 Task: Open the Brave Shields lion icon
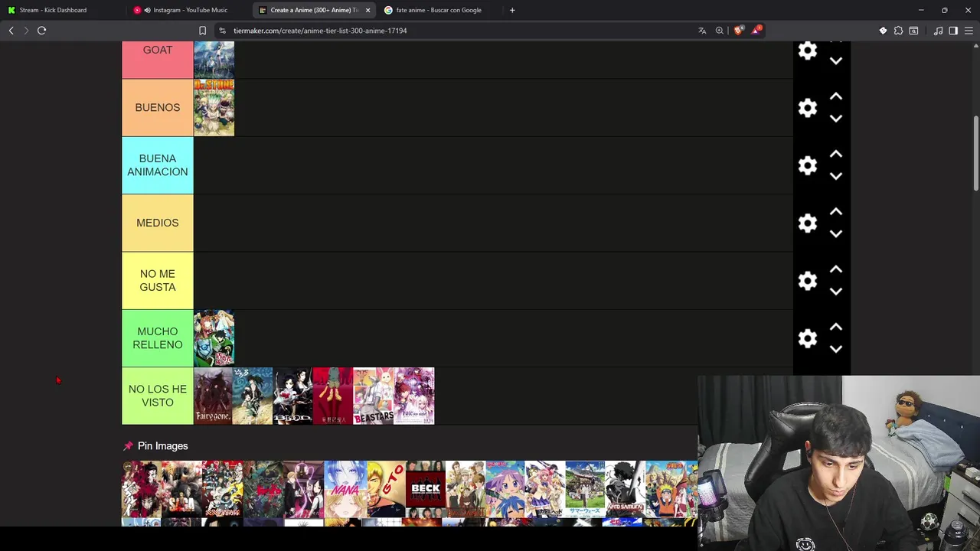click(738, 31)
